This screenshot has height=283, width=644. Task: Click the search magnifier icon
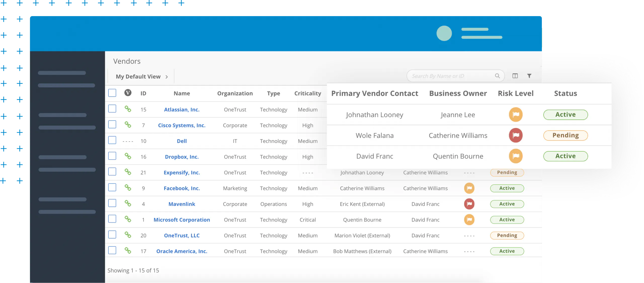[497, 76]
